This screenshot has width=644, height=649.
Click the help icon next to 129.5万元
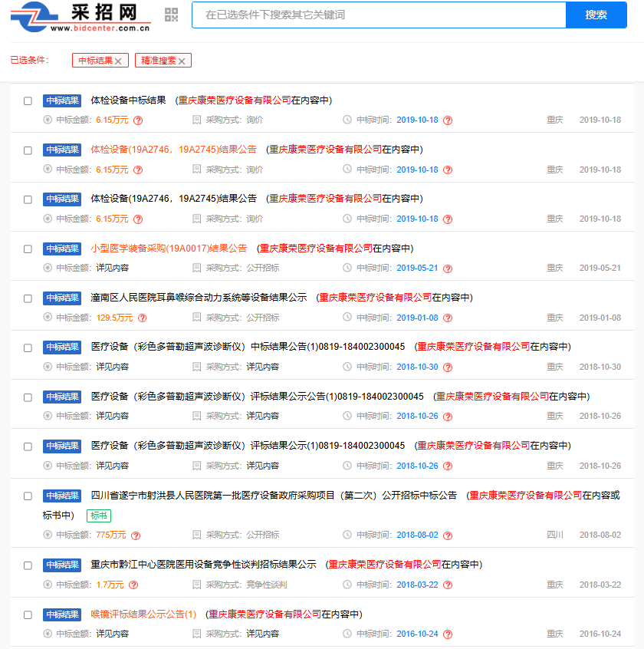[x=143, y=318]
